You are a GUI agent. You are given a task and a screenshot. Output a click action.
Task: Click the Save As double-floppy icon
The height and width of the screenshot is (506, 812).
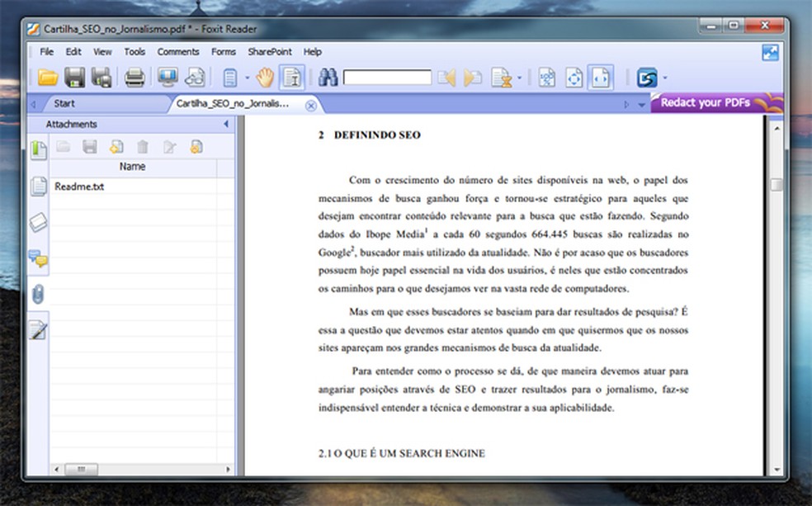pos(101,78)
